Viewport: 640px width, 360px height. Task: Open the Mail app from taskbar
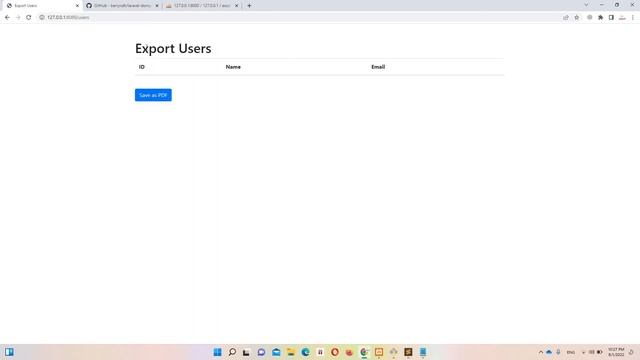(x=276, y=352)
